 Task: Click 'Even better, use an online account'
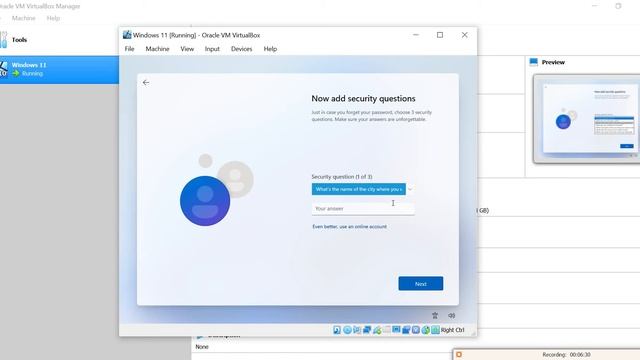click(349, 227)
